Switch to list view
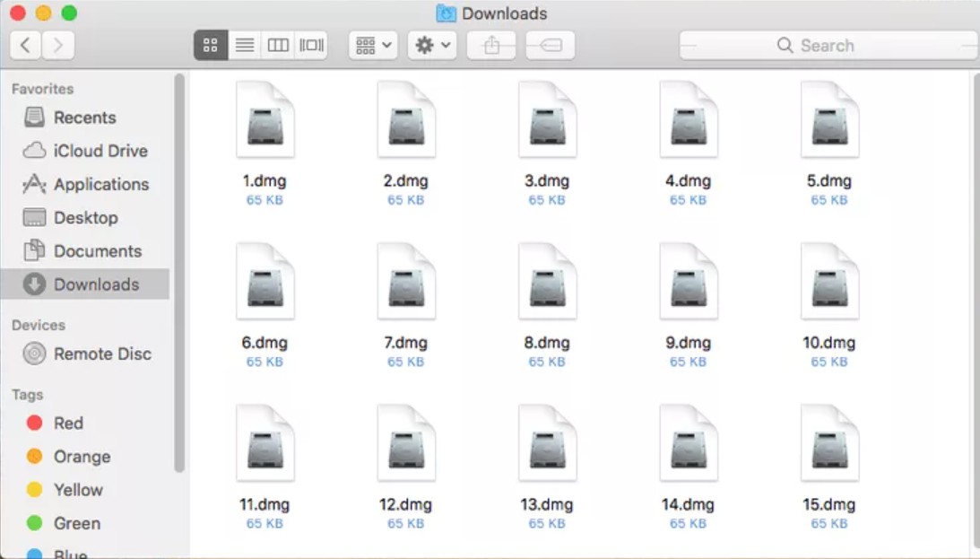980x559 pixels. point(245,45)
